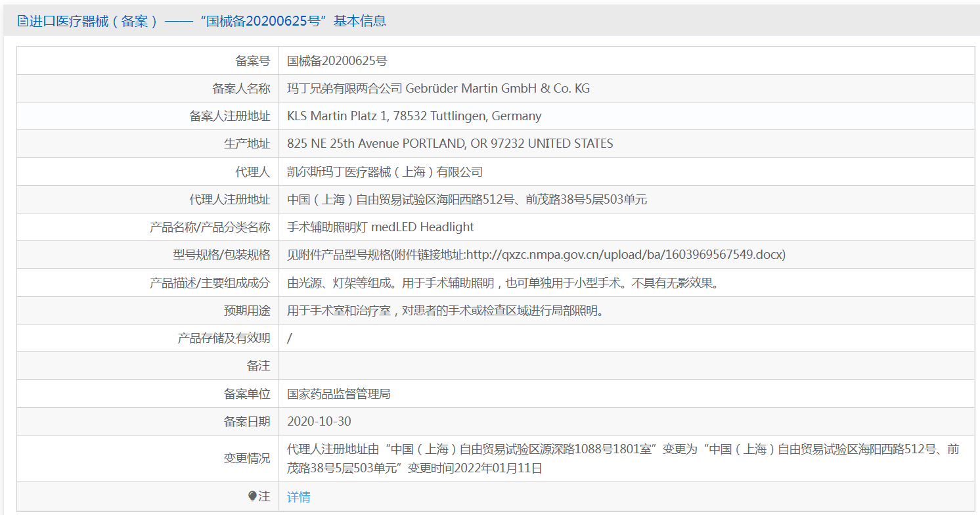980x515 pixels.
Task: Click the 代理人注册地址 label
Action: point(230,200)
